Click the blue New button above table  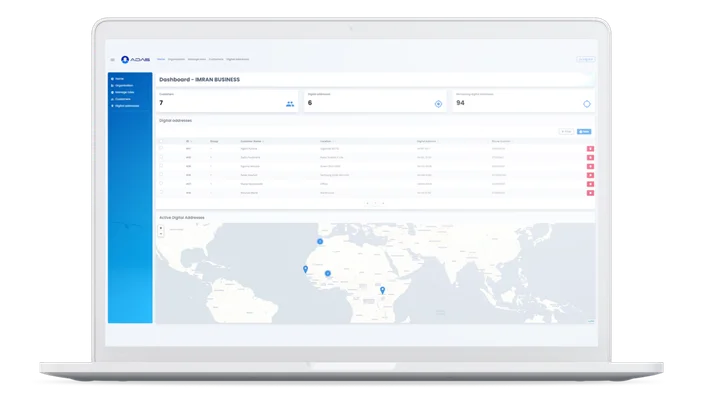pyautogui.click(x=584, y=132)
